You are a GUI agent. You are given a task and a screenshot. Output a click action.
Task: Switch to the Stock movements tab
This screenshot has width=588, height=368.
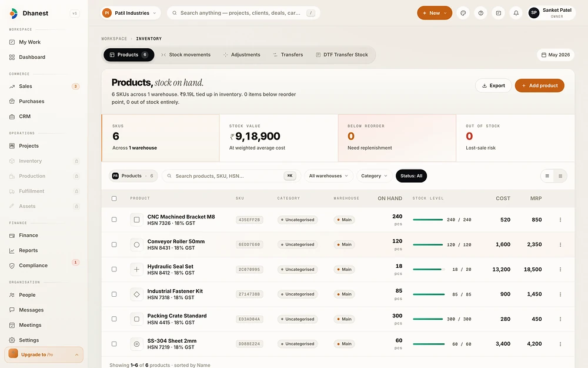tap(186, 55)
